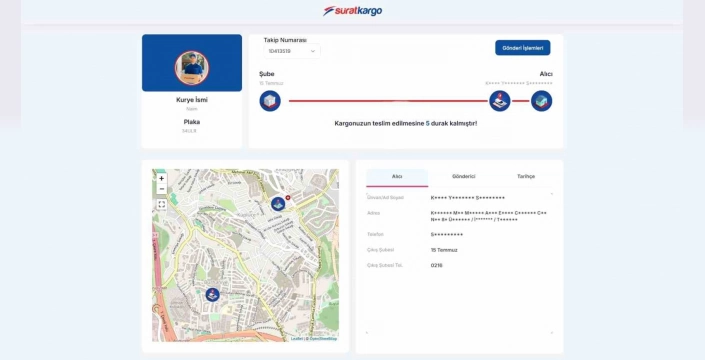Open the Takip Numarası dropdown
The image size is (705, 360).
coord(292,51)
